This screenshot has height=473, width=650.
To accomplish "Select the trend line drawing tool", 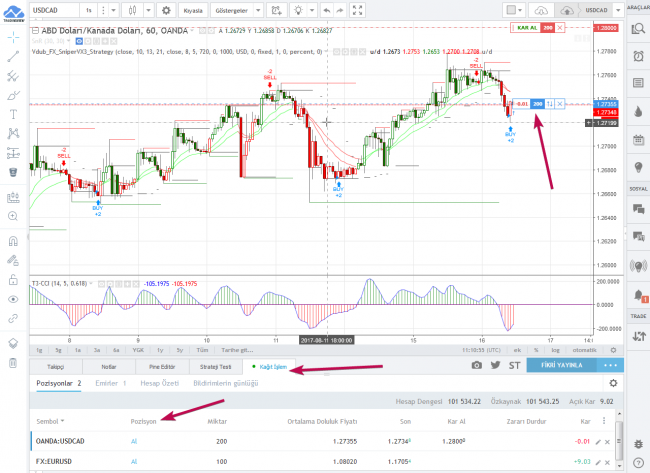I will tap(13, 56).
